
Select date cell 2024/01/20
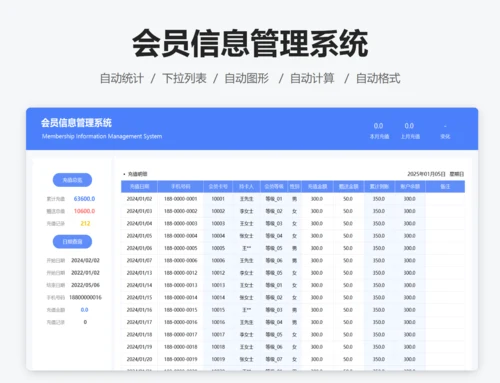click(139, 359)
